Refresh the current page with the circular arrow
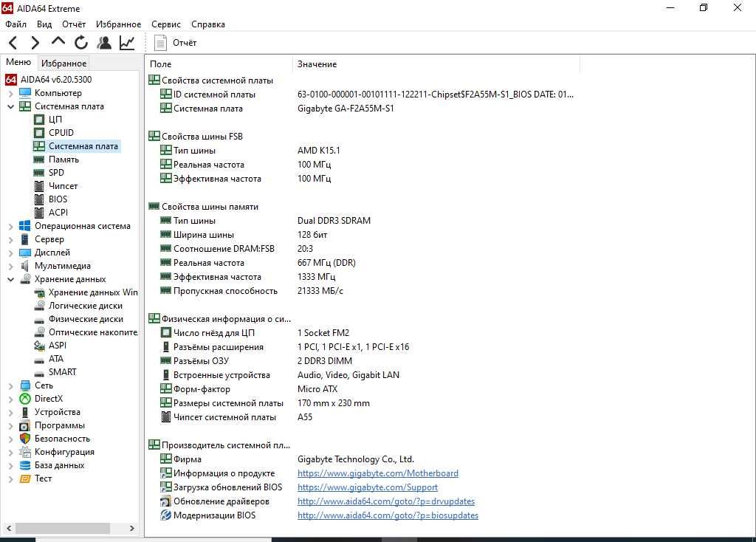Viewport: 756px width, 542px height. click(81, 43)
